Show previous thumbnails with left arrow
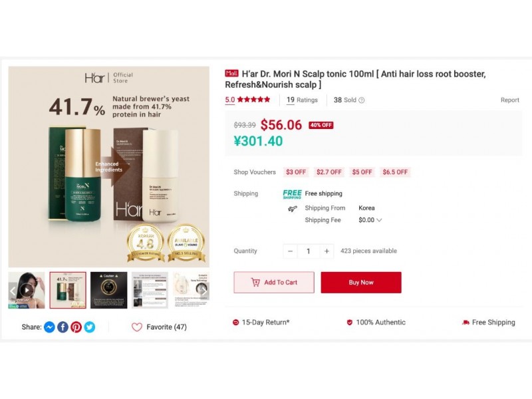Screen dimensions: 532x399 pos(13,291)
